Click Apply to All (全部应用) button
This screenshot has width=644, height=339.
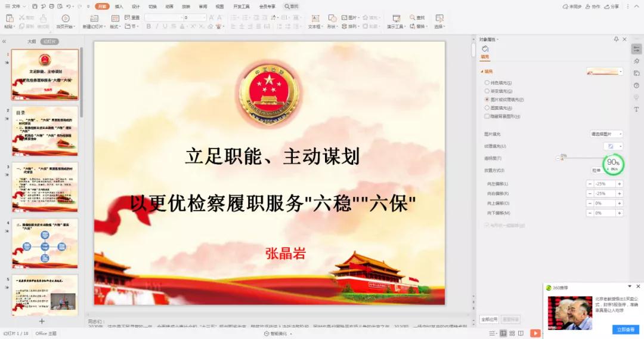(x=489, y=319)
